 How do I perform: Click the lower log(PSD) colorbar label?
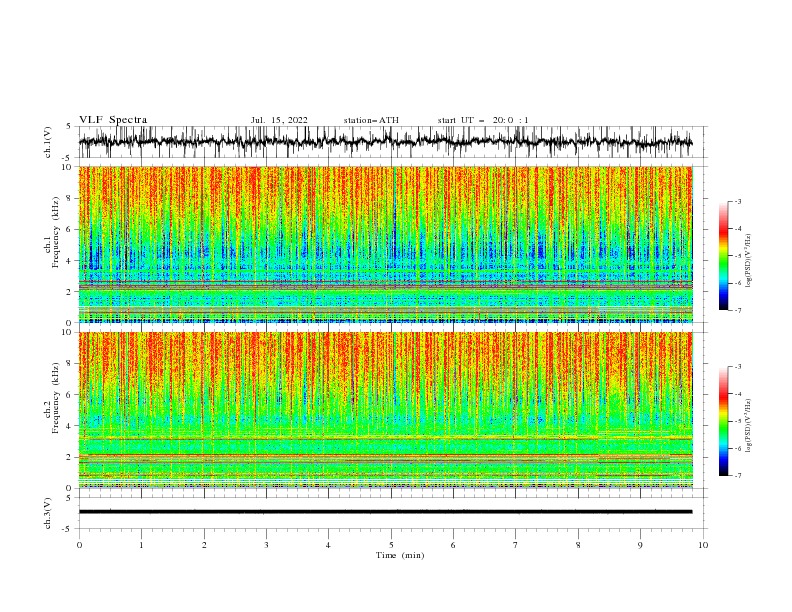pyautogui.click(x=748, y=426)
